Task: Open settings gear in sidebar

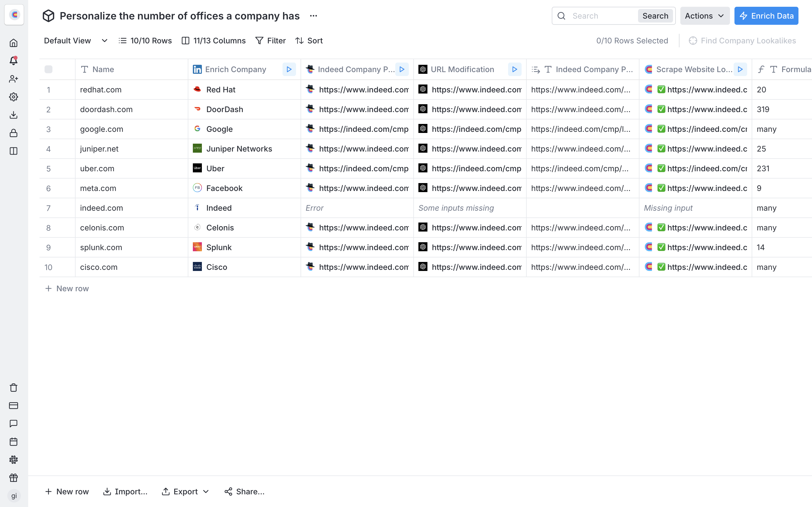Action: tap(14, 97)
